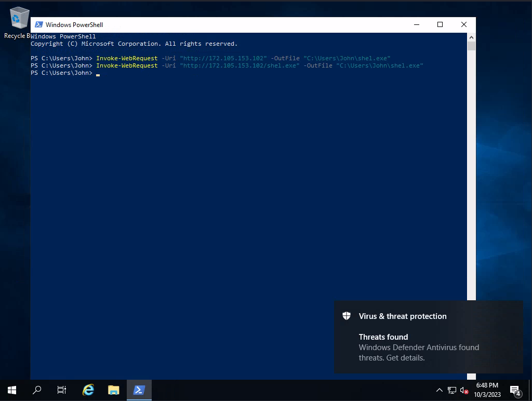
Task: Show hidden system tray icons
Action: [440, 390]
